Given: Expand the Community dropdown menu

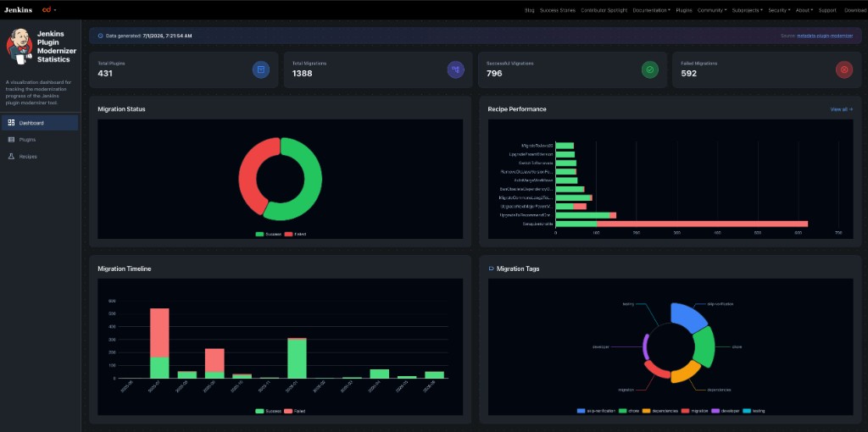Looking at the screenshot, I should pyautogui.click(x=712, y=10).
